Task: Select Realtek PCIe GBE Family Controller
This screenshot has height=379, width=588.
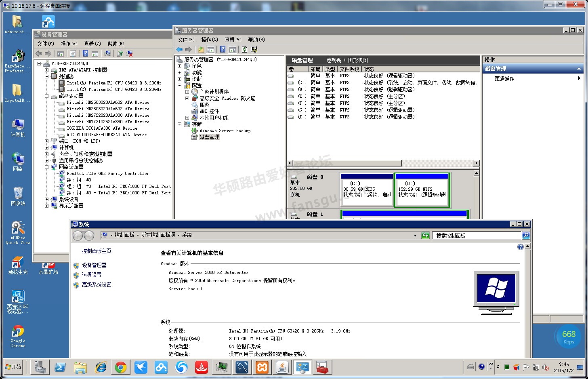Action: click(108, 173)
